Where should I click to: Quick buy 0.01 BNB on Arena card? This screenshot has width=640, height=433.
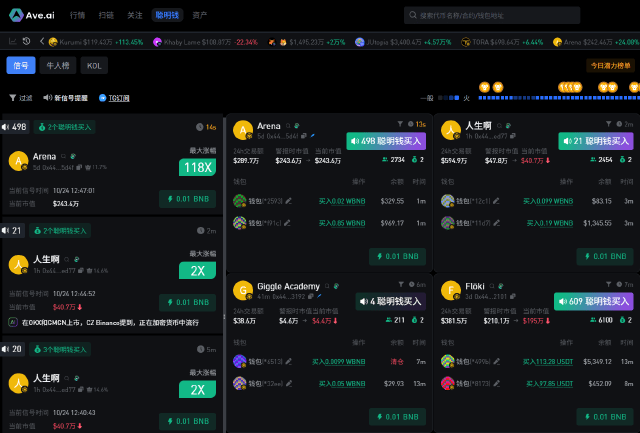398,256
